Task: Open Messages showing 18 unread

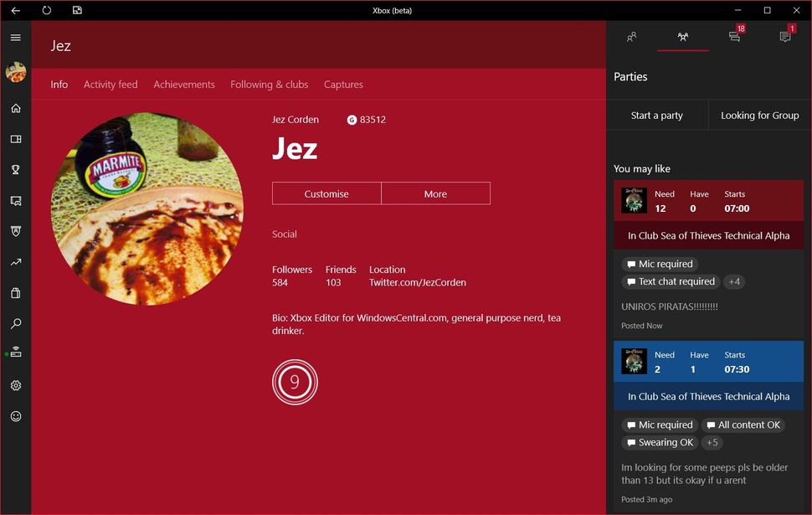Action: tap(733, 38)
